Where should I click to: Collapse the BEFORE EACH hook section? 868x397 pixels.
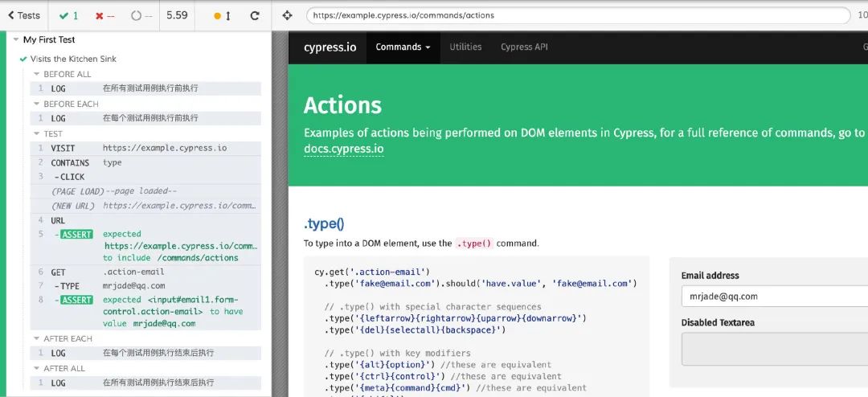(66, 104)
